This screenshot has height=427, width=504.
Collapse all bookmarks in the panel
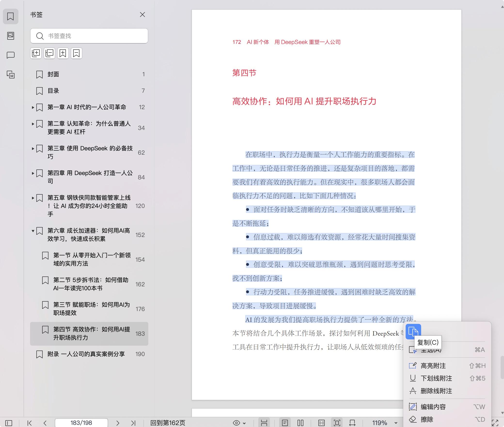49,53
